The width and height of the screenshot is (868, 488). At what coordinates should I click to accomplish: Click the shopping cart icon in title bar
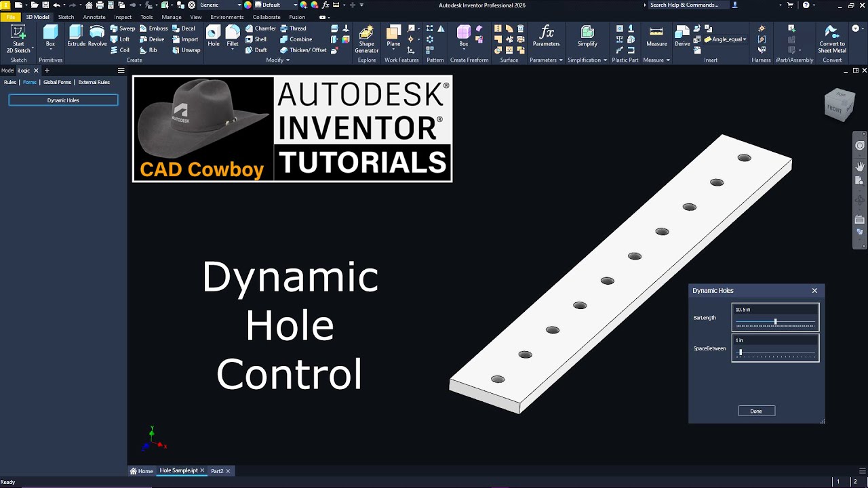(790, 5)
